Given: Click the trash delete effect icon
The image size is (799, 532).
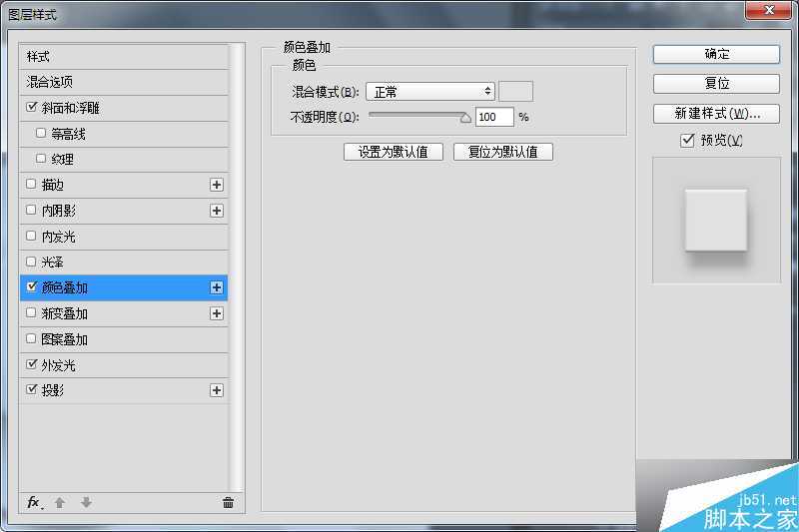Looking at the screenshot, I should tap(228, 502).
